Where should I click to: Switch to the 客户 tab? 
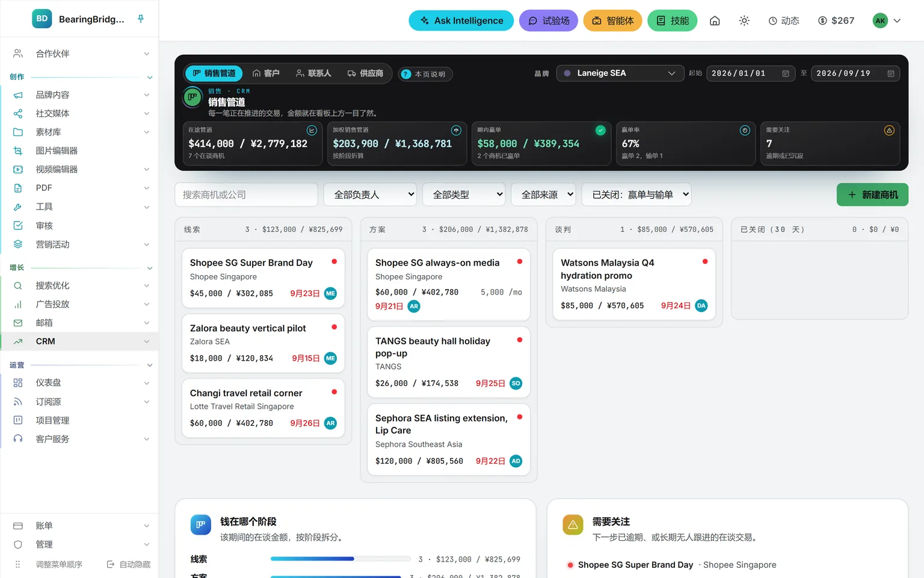coord(266,73)
